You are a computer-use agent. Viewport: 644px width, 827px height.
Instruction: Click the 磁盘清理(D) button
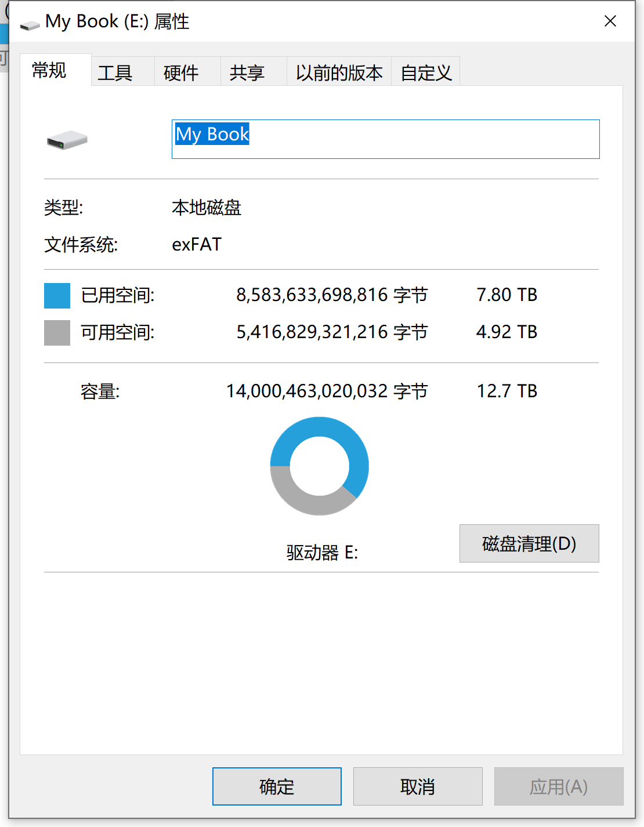coord(529,543)
